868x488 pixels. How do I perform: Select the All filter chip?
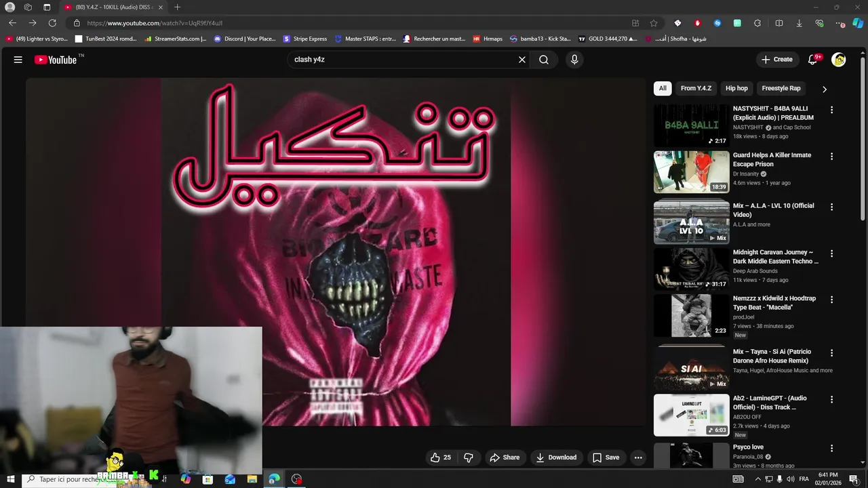[663, 88]
